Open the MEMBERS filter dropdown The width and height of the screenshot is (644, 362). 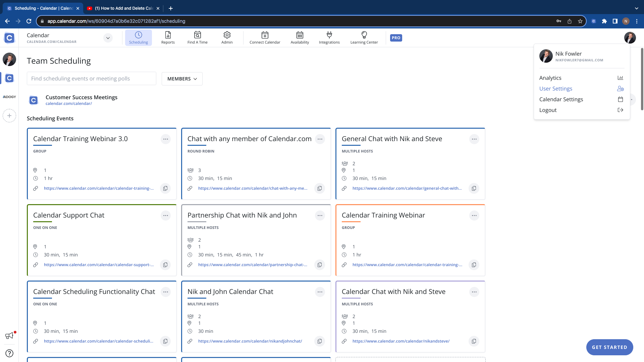tap(182, 79)
